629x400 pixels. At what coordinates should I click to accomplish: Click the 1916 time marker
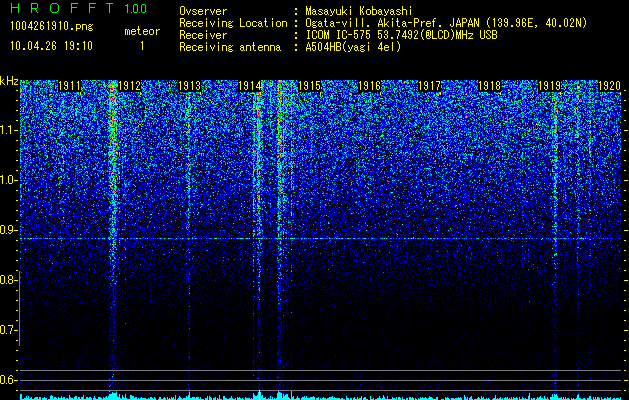tap(369, 86)
